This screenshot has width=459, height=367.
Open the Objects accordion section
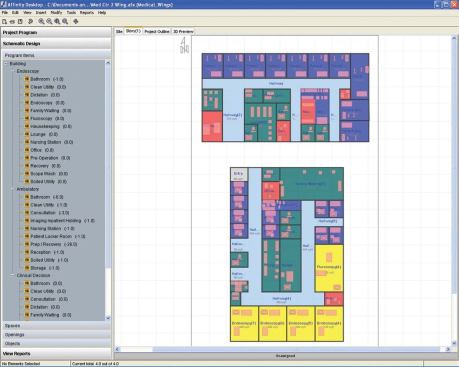tap(56, 343)
